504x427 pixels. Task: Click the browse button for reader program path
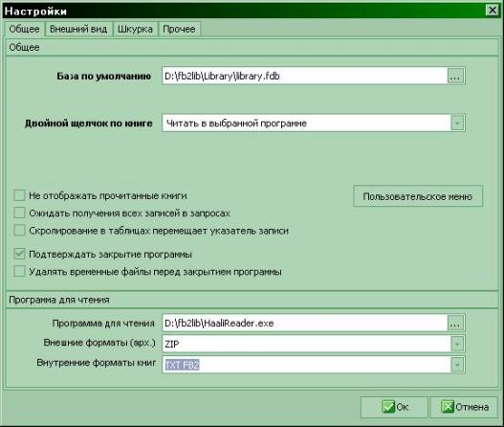coord(455,323)
